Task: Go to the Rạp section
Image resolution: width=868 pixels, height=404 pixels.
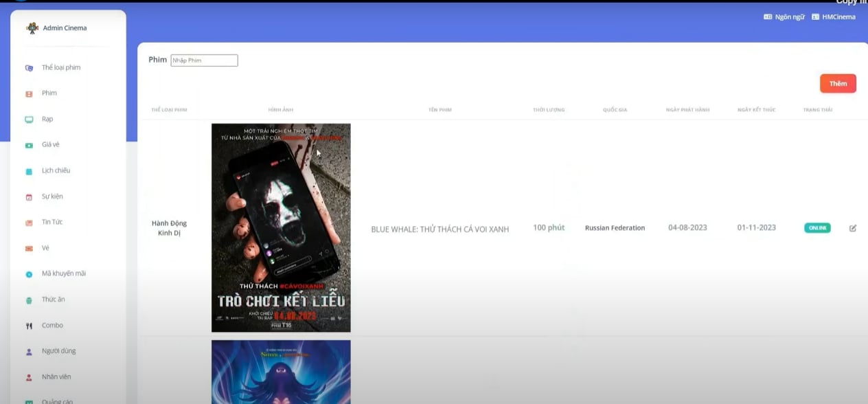Action: point(47,119)
